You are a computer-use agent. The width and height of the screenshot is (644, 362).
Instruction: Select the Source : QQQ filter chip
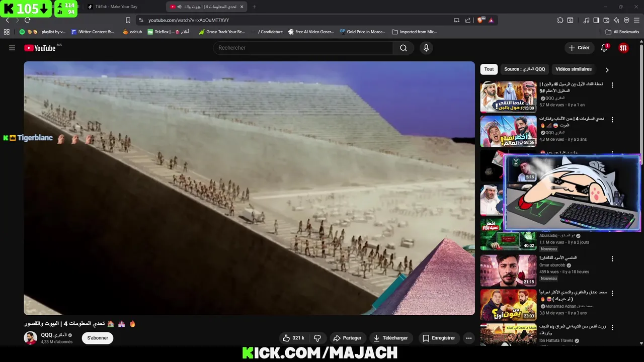click(524, 69)
